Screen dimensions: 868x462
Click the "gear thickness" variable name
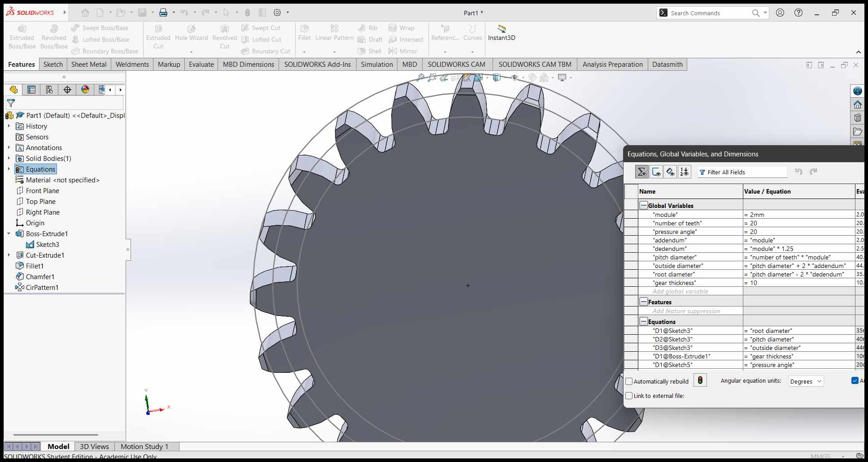click(674, 283)
